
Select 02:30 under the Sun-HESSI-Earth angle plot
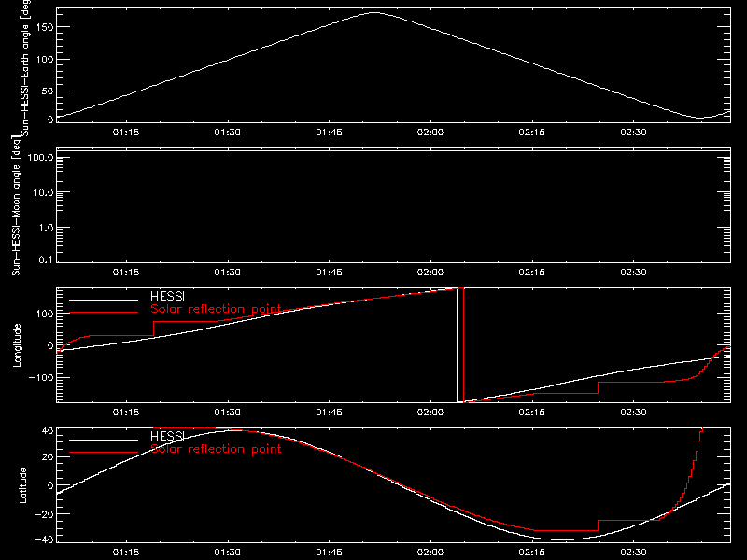tap(633, 132)
